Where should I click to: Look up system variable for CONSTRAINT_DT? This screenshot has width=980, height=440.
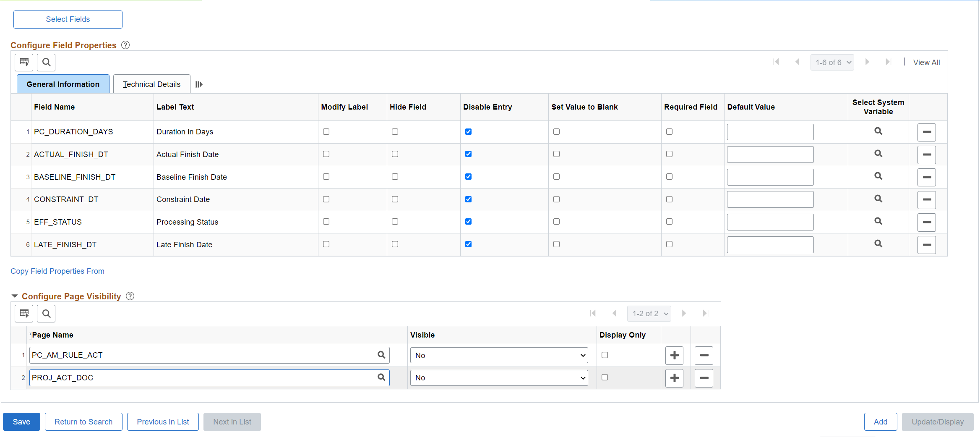click(878, 199)
